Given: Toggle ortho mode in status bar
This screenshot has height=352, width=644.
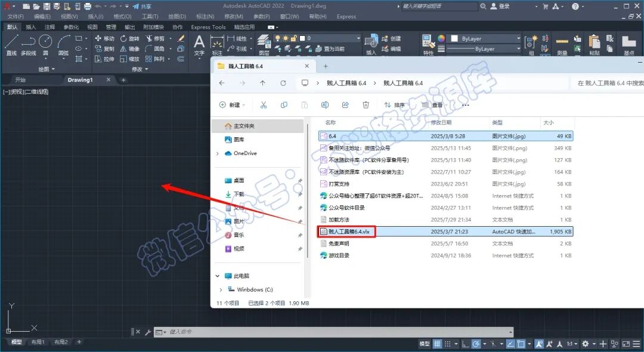Looking at the screenshot, I should pos(465,344).
